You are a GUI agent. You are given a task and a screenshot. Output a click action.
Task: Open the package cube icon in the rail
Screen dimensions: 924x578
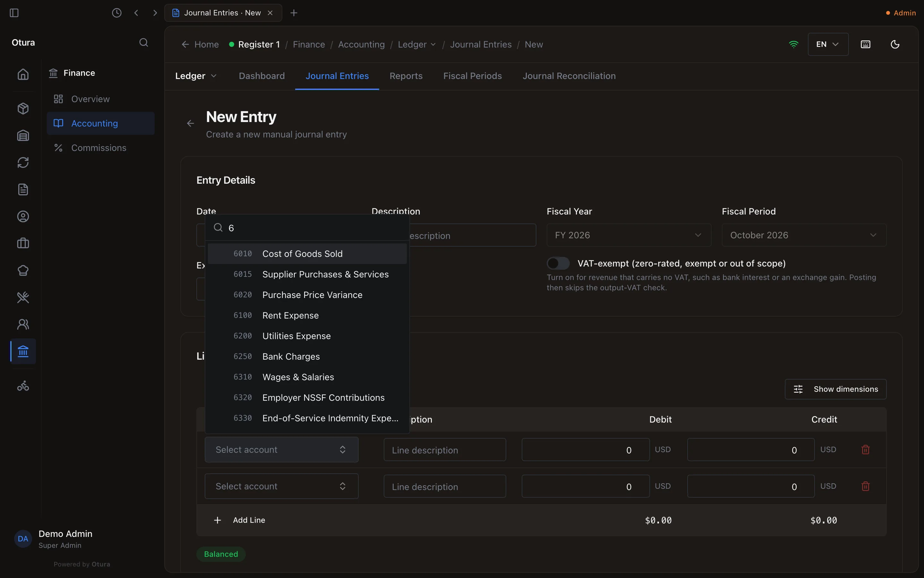click(23, 109)
